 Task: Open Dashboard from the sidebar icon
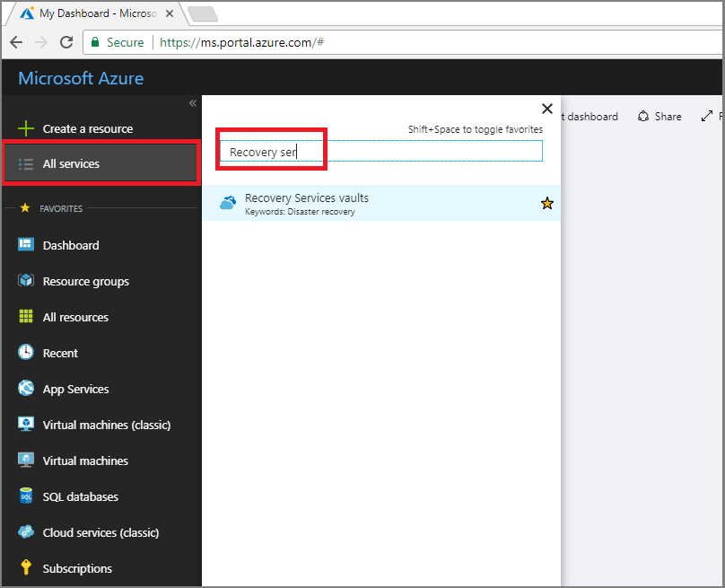pos(27,245)
